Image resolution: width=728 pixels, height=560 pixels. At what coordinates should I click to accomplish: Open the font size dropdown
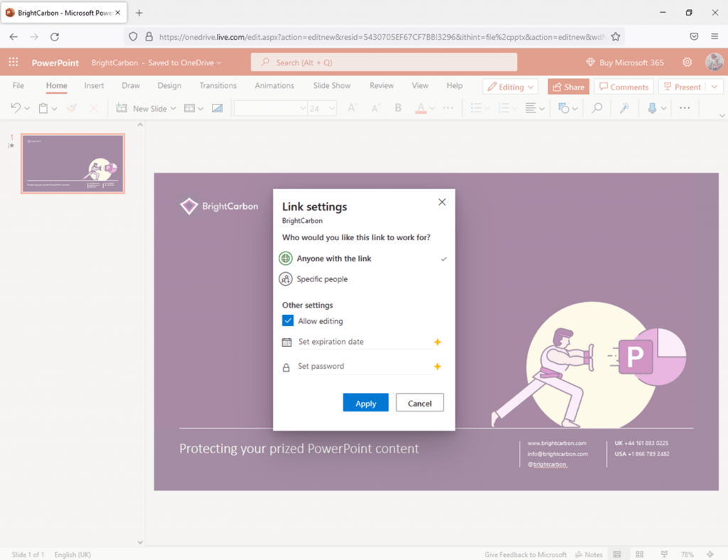331,108
